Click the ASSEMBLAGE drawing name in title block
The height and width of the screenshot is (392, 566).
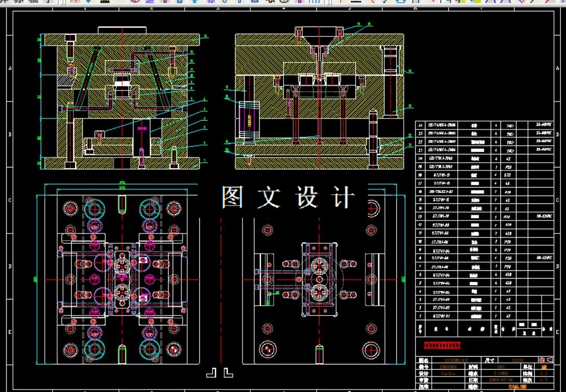point(457,360)
